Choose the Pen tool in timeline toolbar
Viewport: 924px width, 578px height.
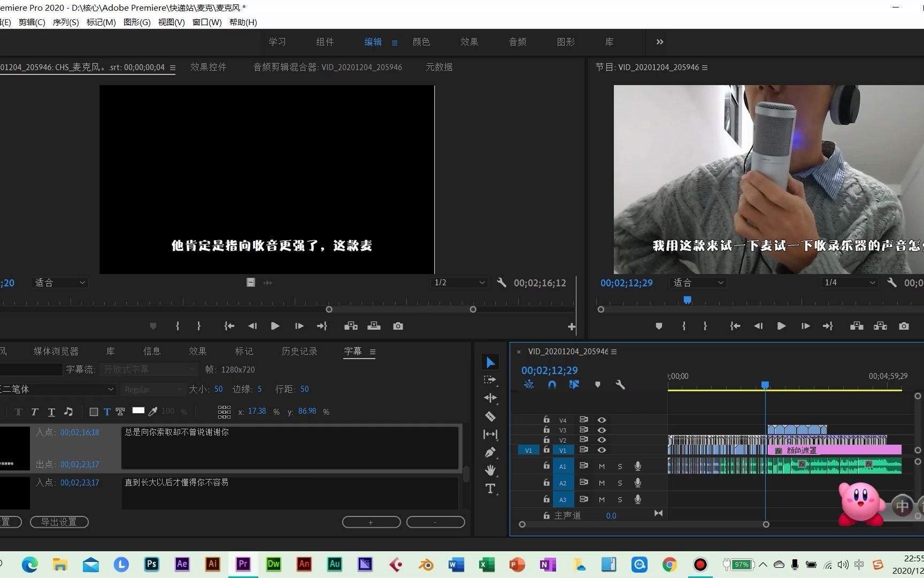(x=490, y=452)
